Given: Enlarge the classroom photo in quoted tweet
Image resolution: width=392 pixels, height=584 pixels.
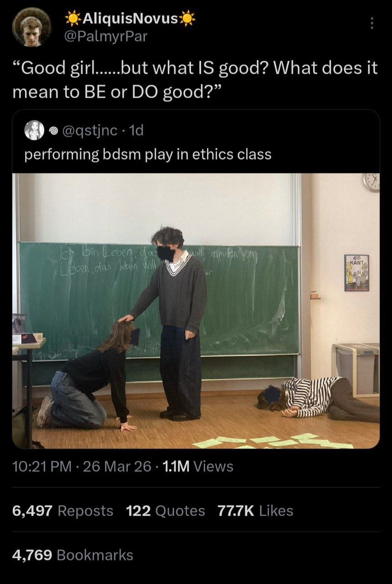Looking at the screenshot, I should coord(196,311).
